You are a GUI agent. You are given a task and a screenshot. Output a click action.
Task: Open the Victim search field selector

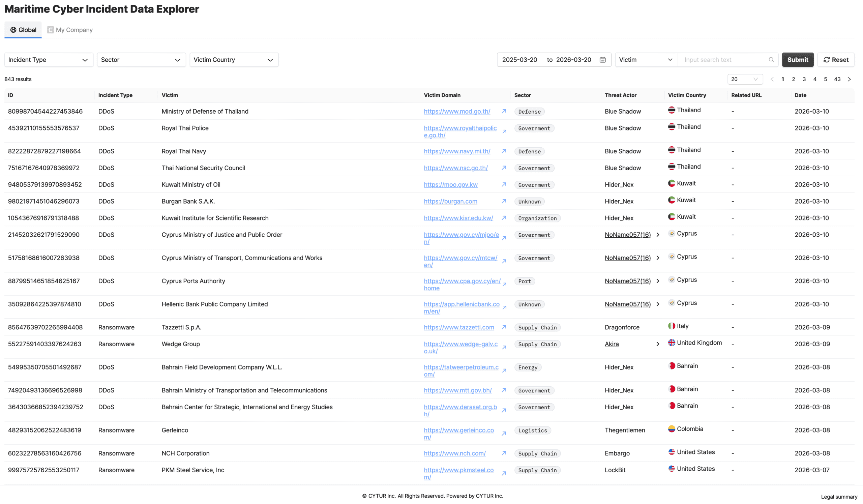646,60
